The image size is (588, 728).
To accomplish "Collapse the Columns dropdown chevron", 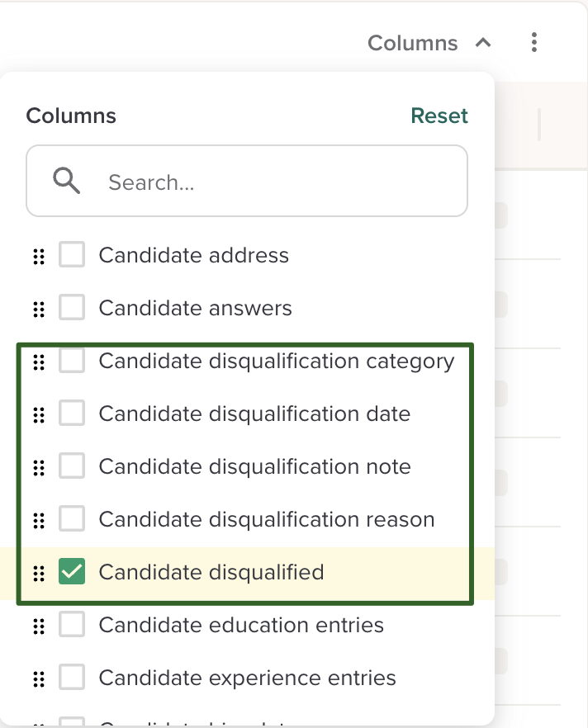I will [x=484, y=42].
